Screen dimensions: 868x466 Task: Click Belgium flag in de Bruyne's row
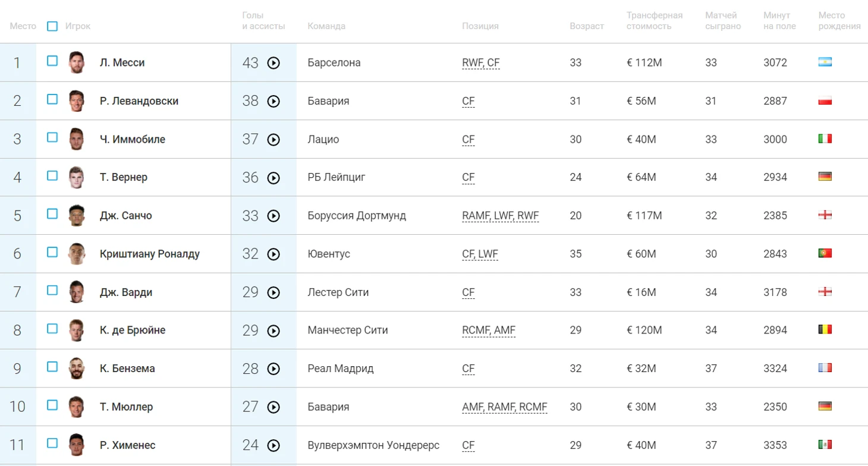[x=825, y=329]
